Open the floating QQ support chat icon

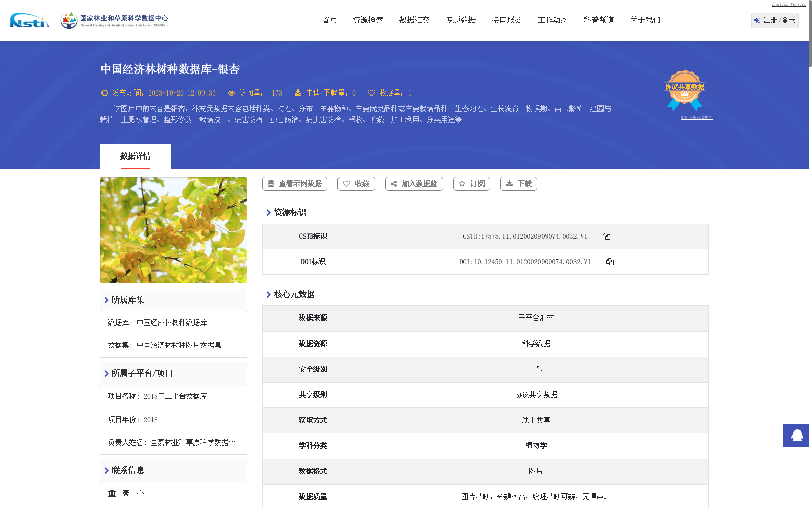pos(797,435)
